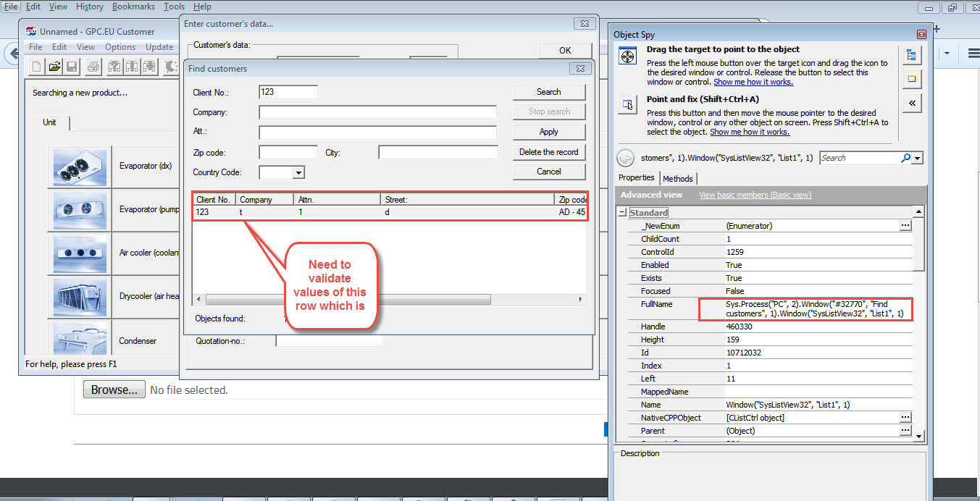Image resolution: width=980 pixels, height=501 pixels.
Task: Click the Delete the record button
Action: point(548,151)
